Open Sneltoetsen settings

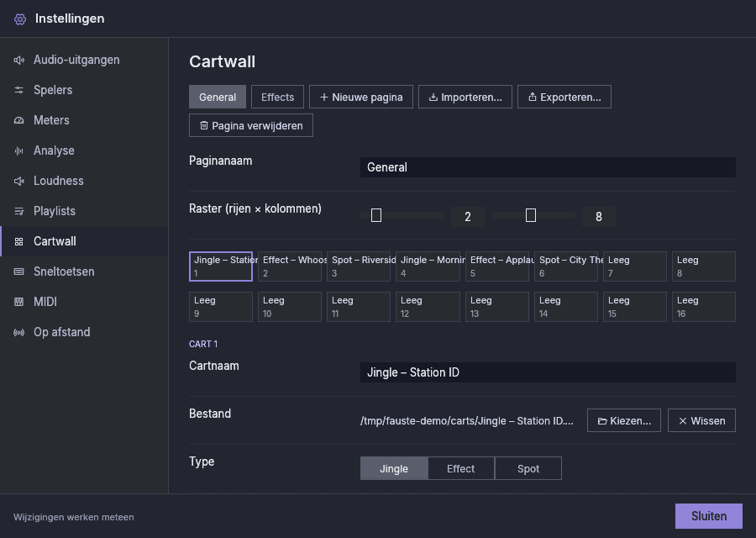[x=84, y=272]
